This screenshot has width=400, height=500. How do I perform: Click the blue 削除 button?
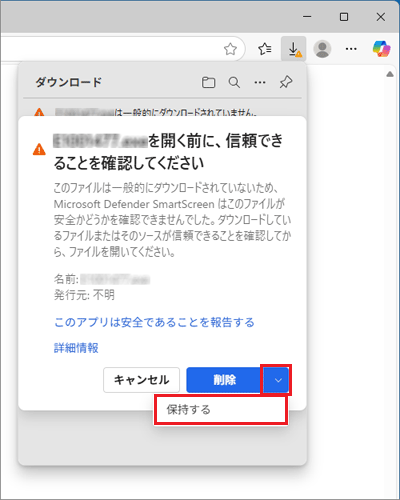[225, 380]
